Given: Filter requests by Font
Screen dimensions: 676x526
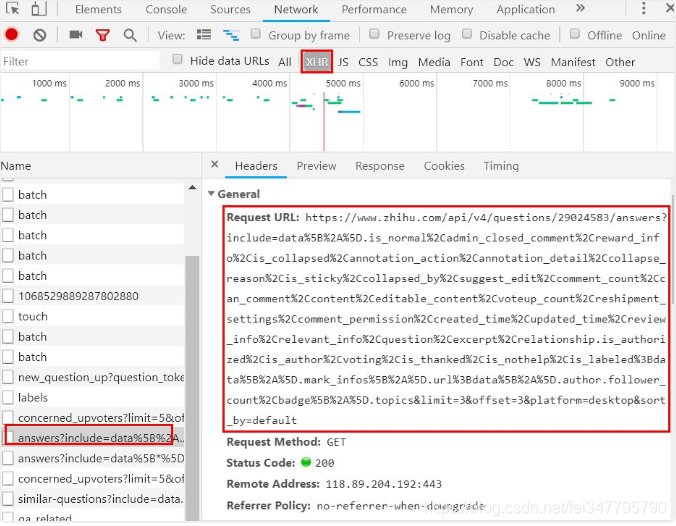Looking at the screenshot, I should pos(472,62).
